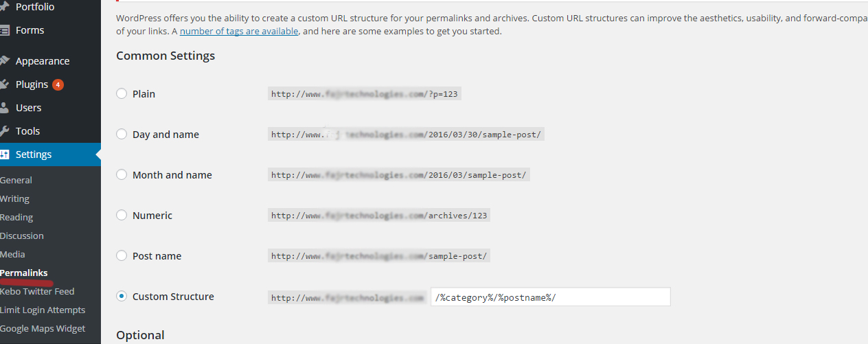Choose Month and name permalink structure

tap(122, 174)
